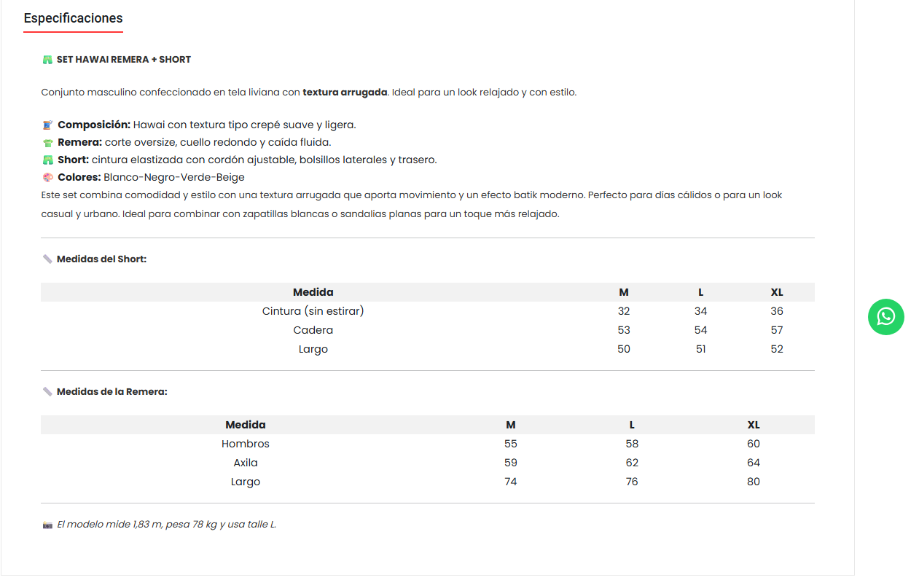Click the Cintura (sin estirar) row label
Image resolution: width=919 pixels, height=588 pixels.
[313, 311]
